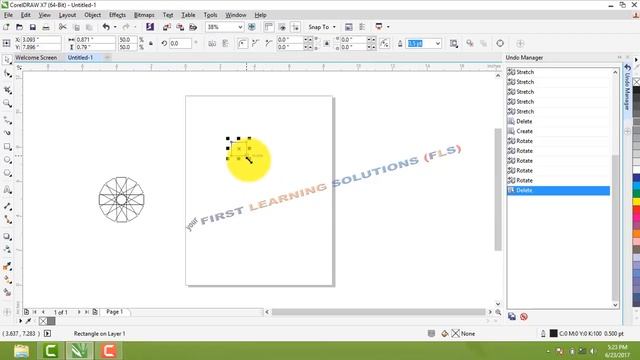Viewport: 640px width, 360px height.
Task: Click the Search content icon
Action: click(150, 27)
